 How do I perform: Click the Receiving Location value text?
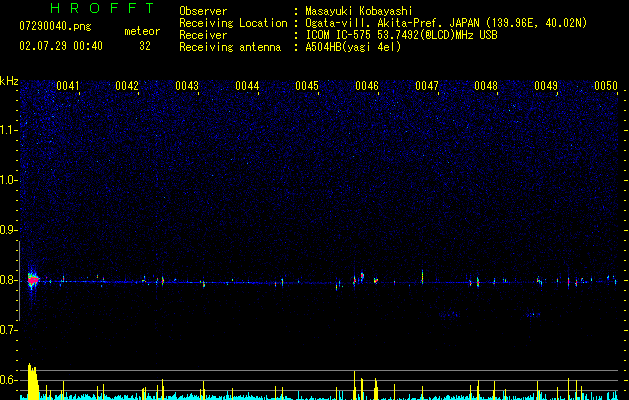tap(446, 23)
